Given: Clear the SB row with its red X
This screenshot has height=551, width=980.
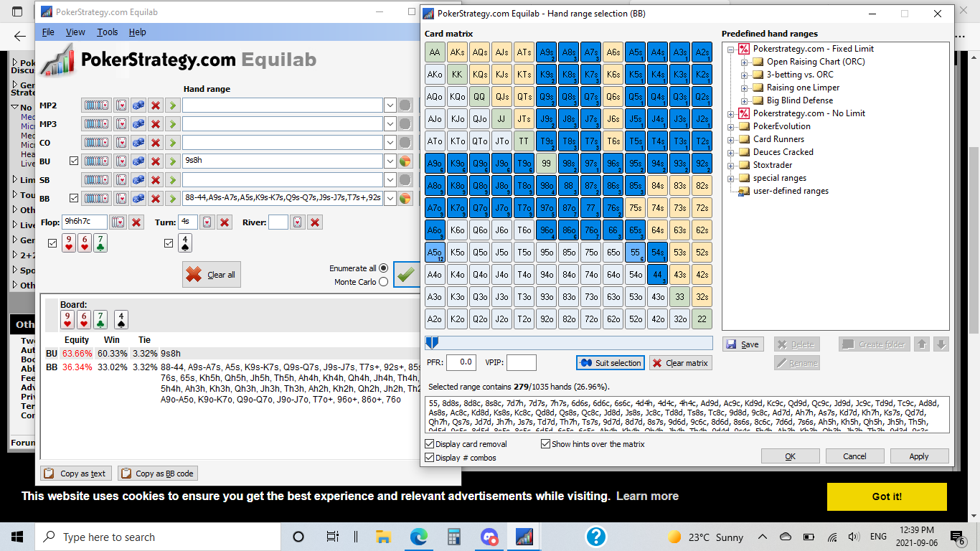Looking at the screenshot, I should [x=156, y=179].
